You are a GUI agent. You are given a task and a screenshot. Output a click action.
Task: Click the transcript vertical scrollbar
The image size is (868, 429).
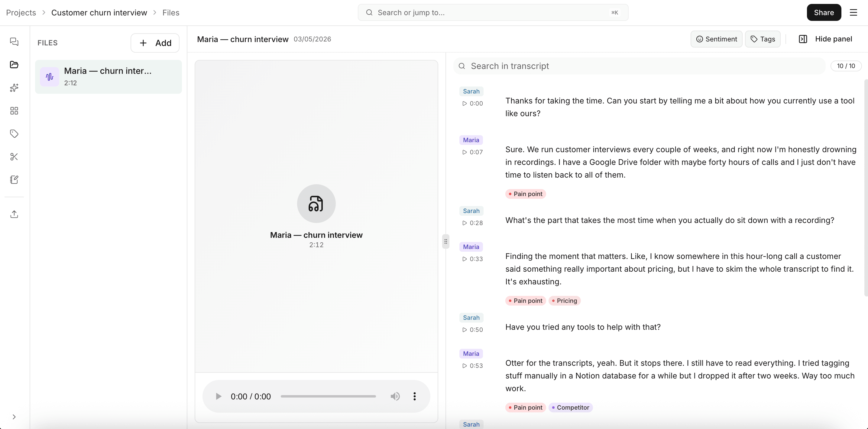(x=866, y=188)
